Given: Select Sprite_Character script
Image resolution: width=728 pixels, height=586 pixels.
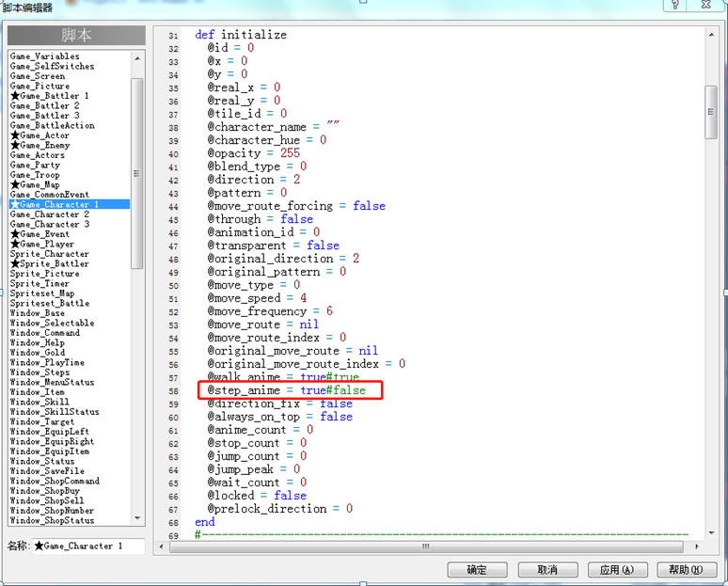Looking at the screenshot, I should click(x=50, y=254).
